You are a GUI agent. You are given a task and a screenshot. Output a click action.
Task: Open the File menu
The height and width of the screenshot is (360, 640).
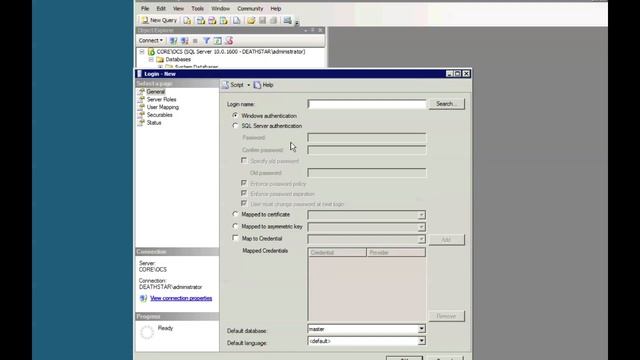pos(145,9)
